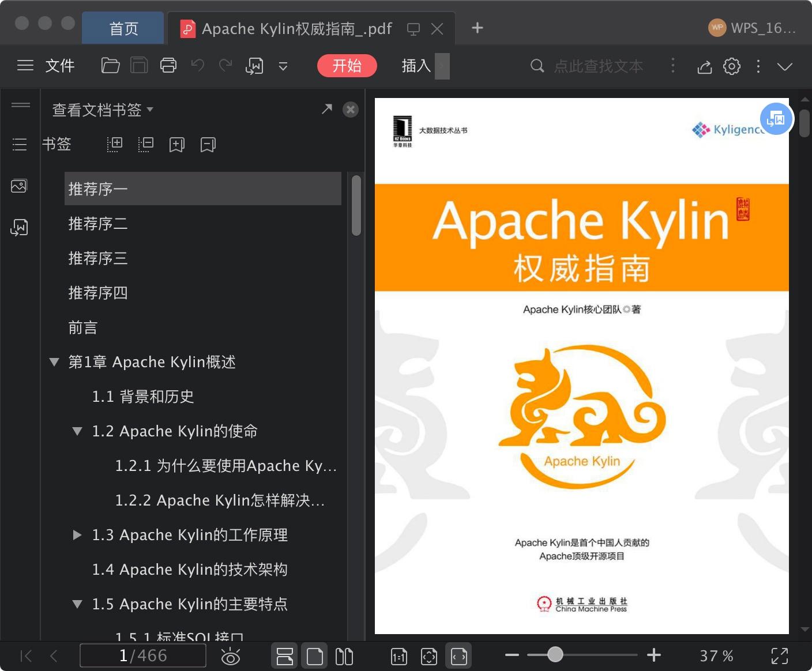This screenshot has height=671, width=812.
Task: Select the 插入 ribbon tab
Action: [416, 66]
